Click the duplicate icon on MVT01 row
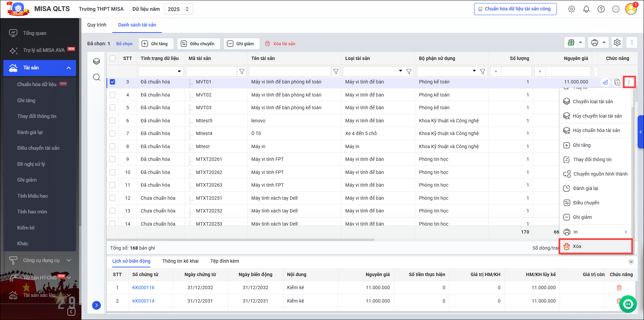Viewport: 644px width, 320px height. pos(617,82)
